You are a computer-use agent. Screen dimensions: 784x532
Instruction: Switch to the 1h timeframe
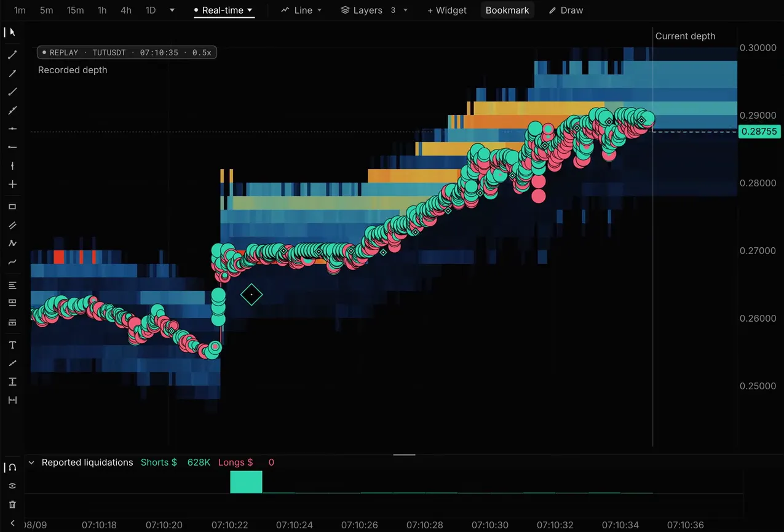point(102,10)
